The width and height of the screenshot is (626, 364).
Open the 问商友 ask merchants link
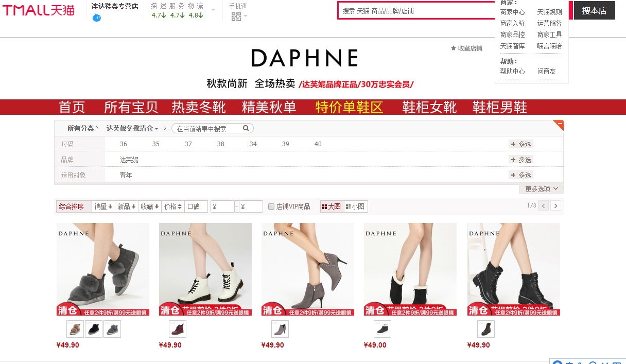pos(547,72)
